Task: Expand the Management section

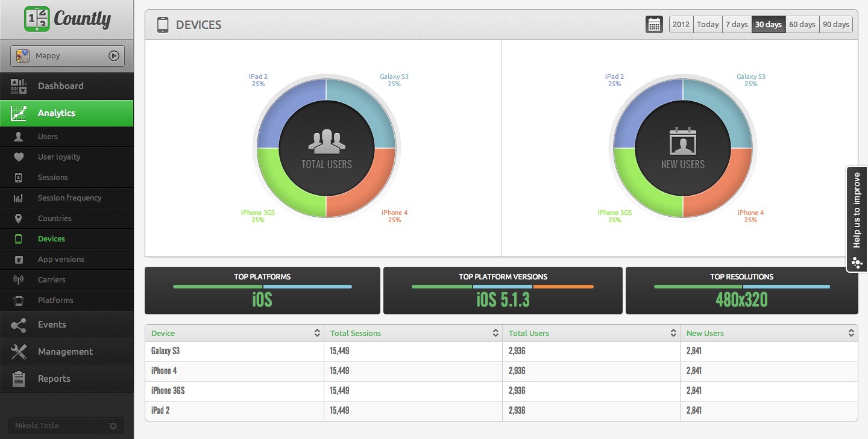Action: click(x=66, y=352)
